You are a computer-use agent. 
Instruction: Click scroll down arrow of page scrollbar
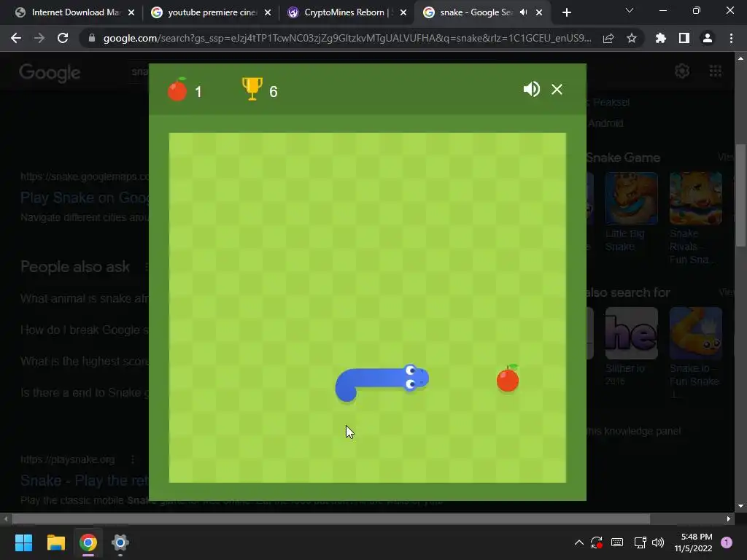(x=740, y=506)
